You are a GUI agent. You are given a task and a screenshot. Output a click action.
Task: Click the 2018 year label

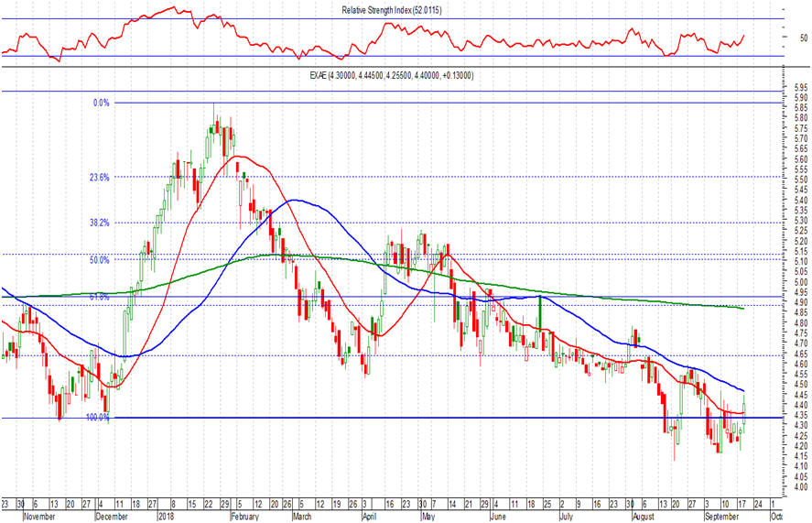point(167,517)
